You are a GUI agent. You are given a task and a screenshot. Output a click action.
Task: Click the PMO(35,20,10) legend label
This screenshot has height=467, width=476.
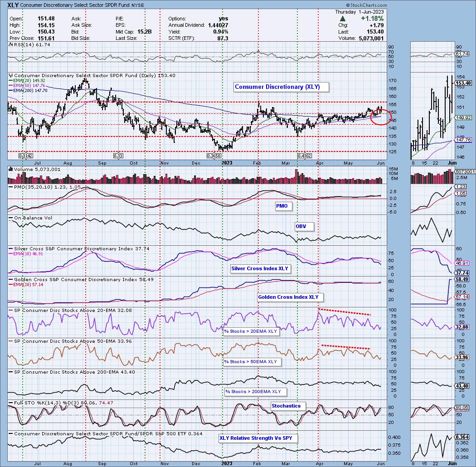coord(45,187)
